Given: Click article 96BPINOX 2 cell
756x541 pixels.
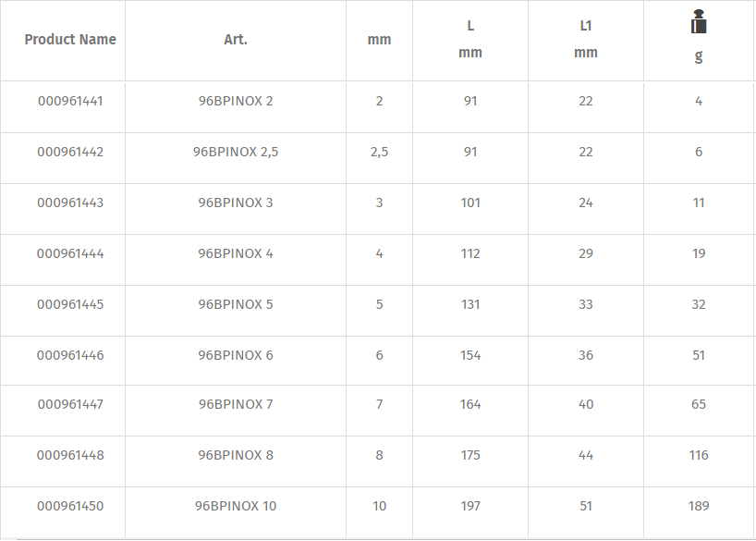Looking at the screenshot, I should tap(236, 101).
